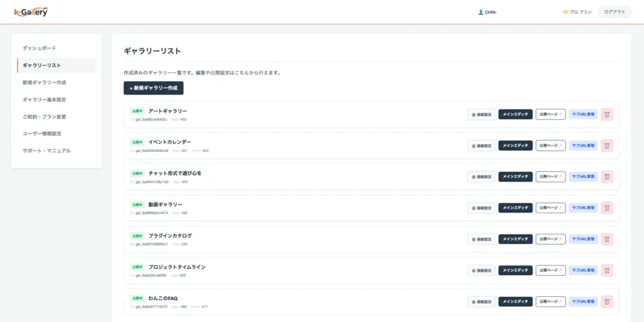Click the わんこのFAQ gallery title
Screen dimensions: 644x322
(163, 298)
